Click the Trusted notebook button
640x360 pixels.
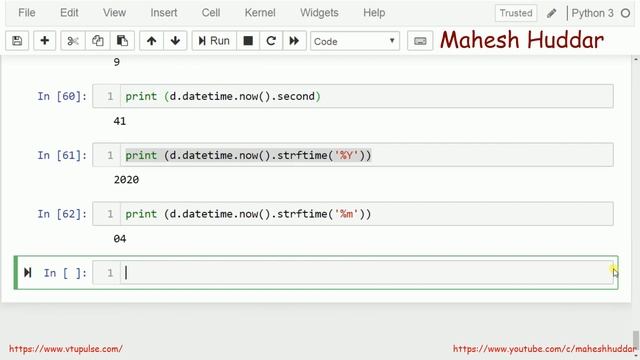[x=516, y=13]
